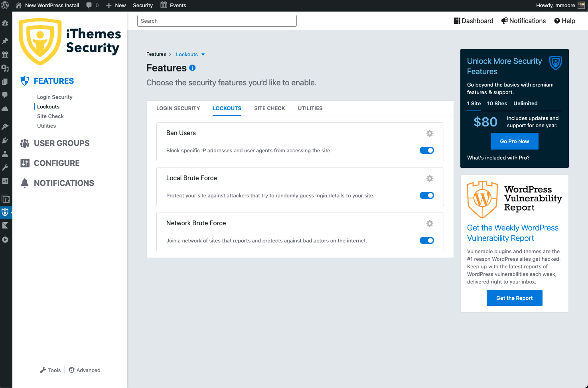Open the Help link in the top bar
588x388 pixels.
[x=564, y=21]
